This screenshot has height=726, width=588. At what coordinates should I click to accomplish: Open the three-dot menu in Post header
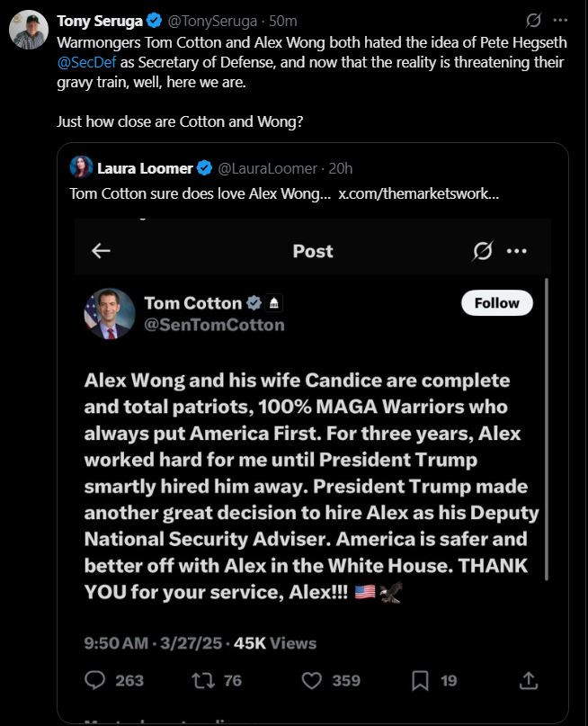tap(517, 251)
